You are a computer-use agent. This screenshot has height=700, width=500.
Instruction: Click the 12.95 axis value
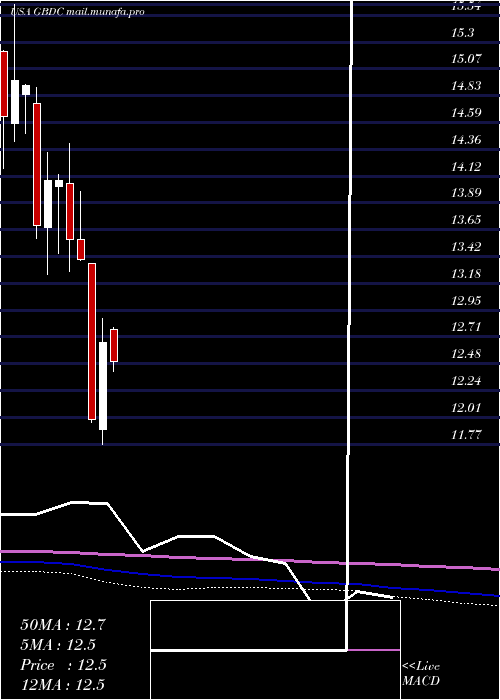pos(466,300)
